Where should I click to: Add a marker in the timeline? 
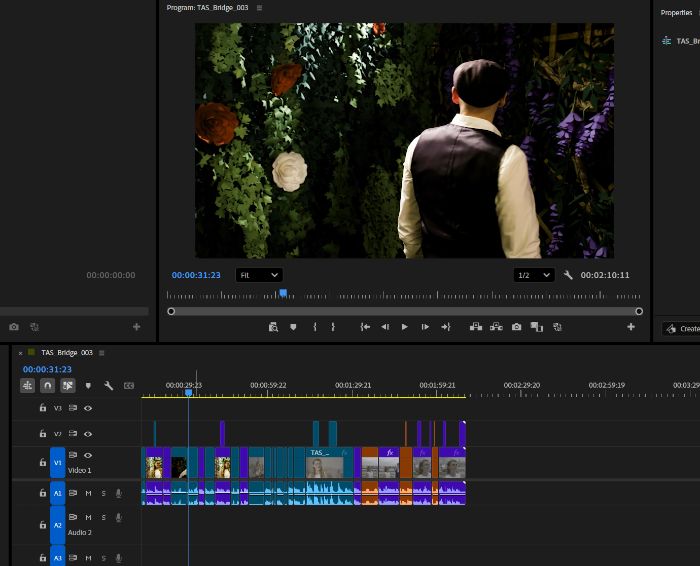[88, 386]
